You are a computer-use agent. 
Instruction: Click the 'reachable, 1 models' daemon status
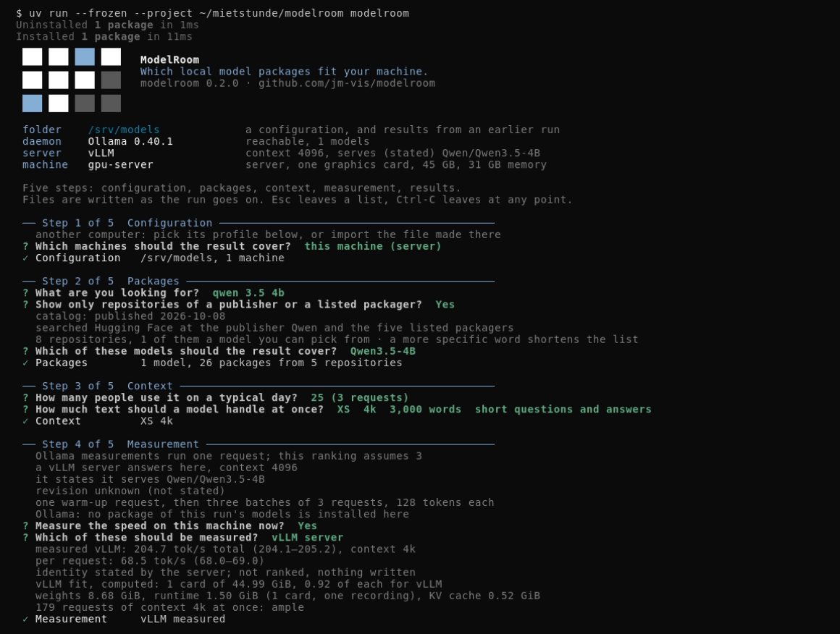[308, 141]
